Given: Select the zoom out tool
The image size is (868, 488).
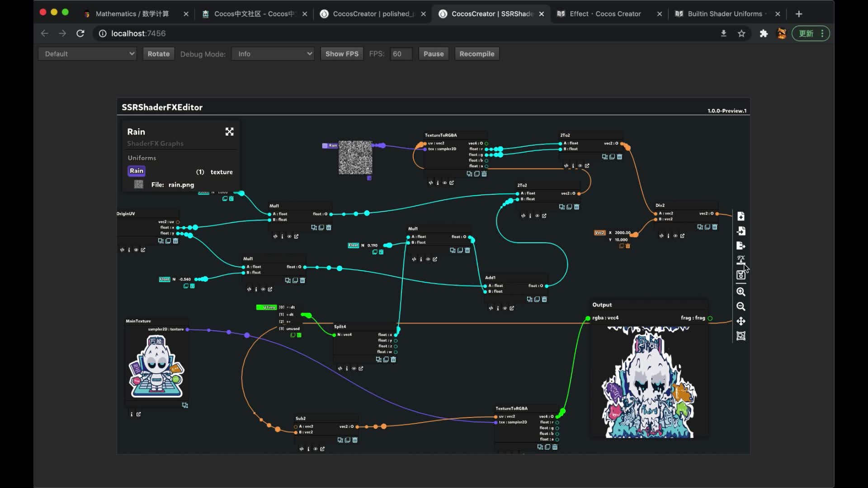Looking at the screenshot, I should tap(741, 306).
